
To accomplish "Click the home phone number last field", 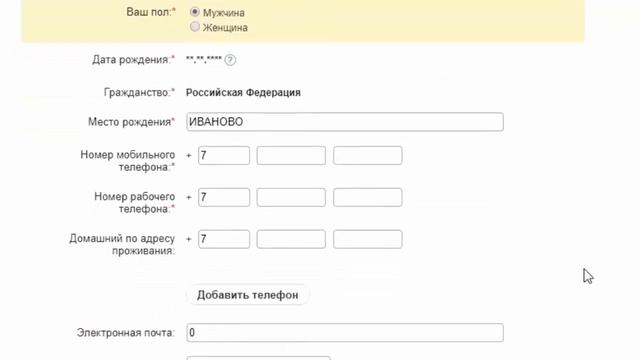I will coord(367,239).
